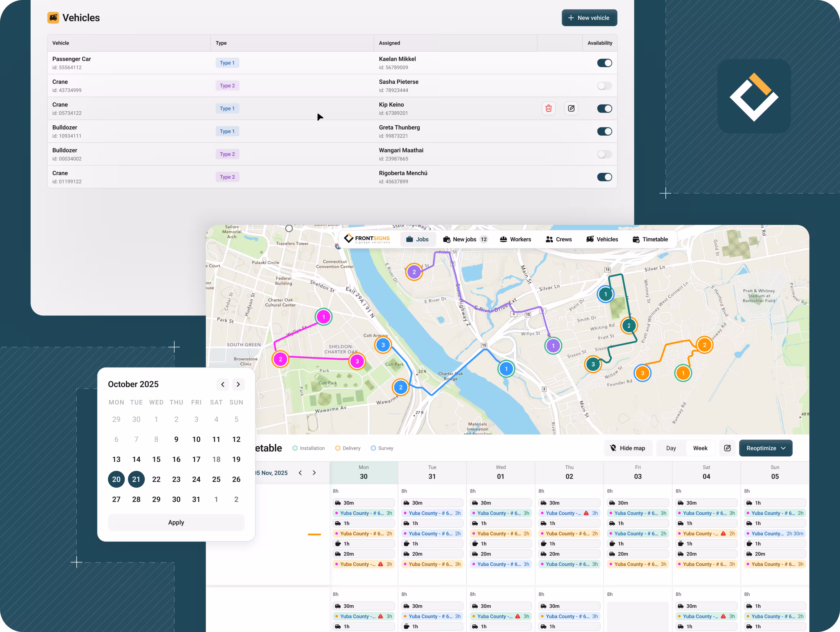The width and height of the screenshot is (840, 632).
Task: Go to next month in October 2025 calendar
Action: [238, 384]
